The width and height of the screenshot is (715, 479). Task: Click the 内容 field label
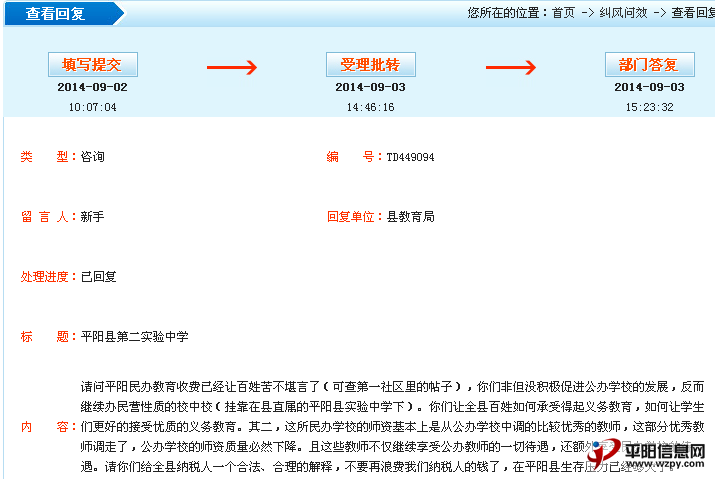pyautogui.click(x=47, y=427)
